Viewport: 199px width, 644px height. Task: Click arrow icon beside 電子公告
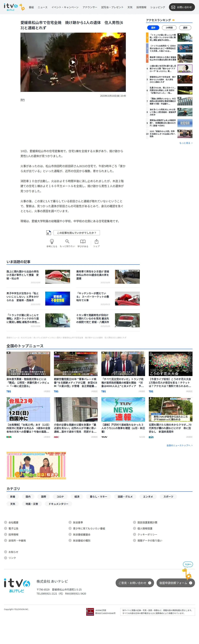(x=6, y=528)
